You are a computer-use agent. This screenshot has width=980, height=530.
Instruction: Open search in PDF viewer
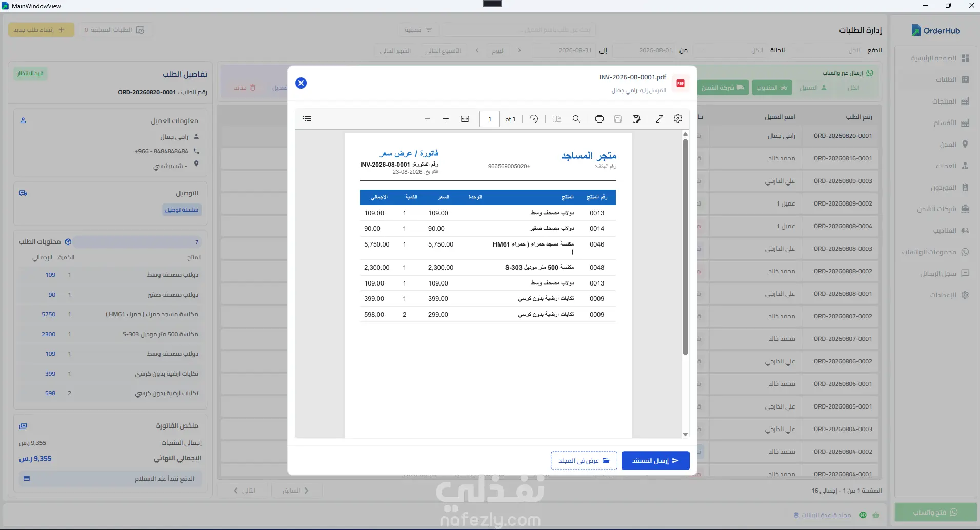(x=576, y=119)
